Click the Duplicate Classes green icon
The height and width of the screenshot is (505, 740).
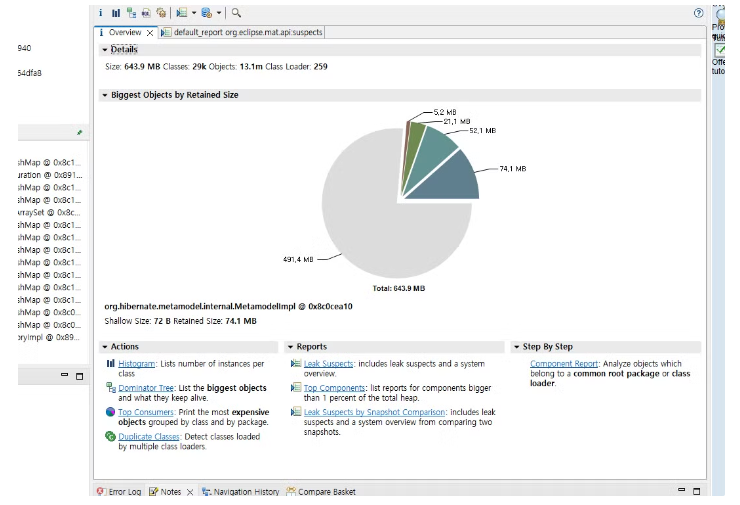[110, 437]
